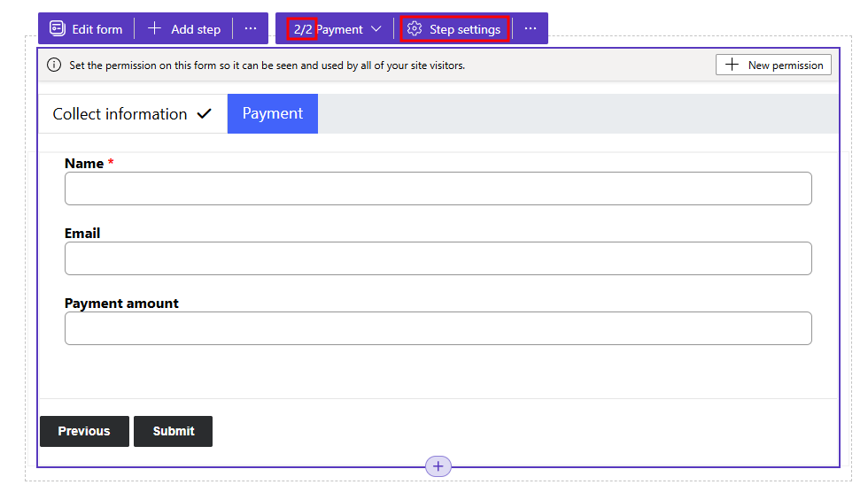Focus the Name text field
Viewport: 868px width, 500px height.
pos(438,188)
